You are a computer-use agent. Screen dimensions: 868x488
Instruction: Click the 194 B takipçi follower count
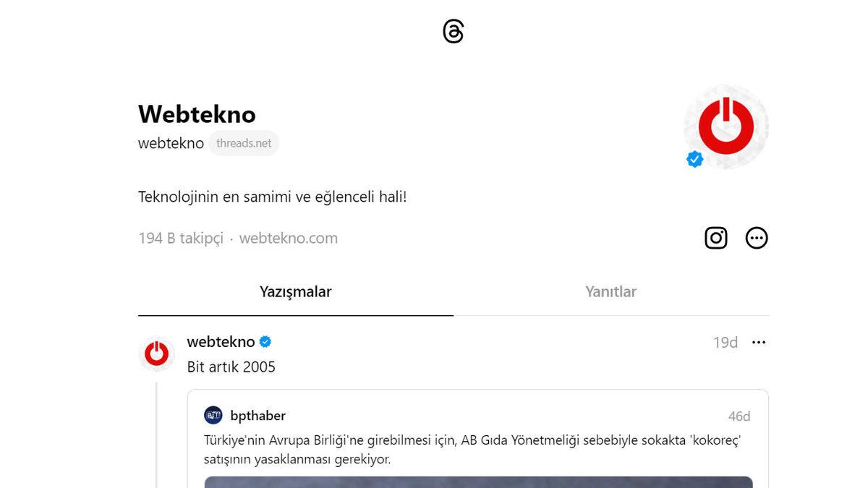click(x=181, y=238)
